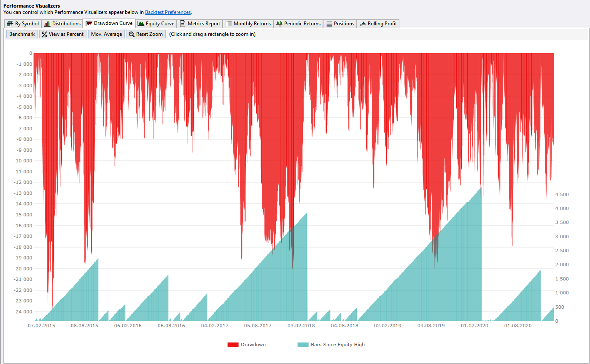Switch to the Equity Curve tab
The width and height of the screenshot is (590, 364).
point(156,24)
